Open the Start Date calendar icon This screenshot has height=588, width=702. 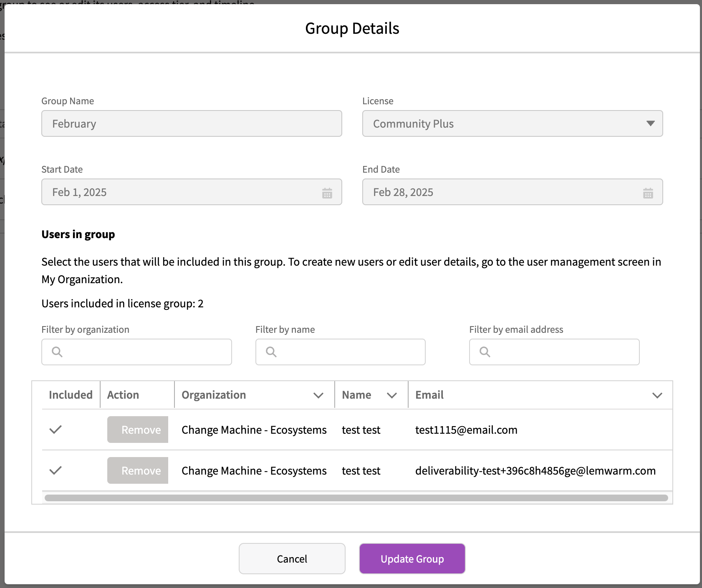click(x=327, y=193)
